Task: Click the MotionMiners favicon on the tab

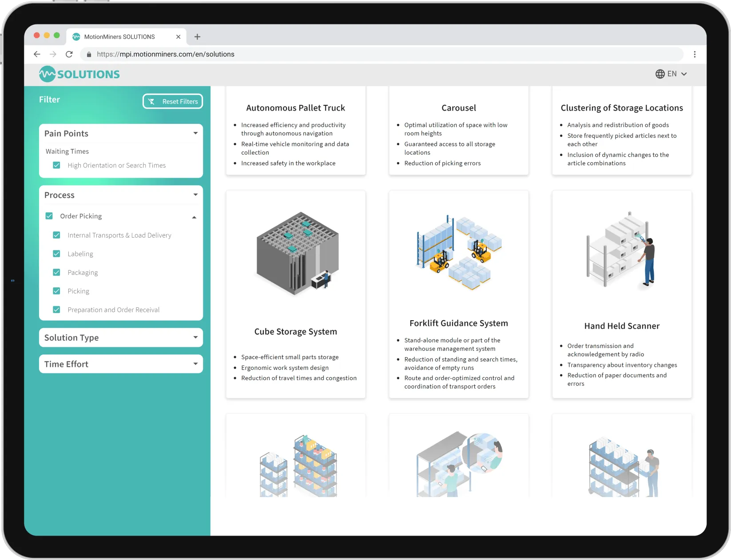Action: point(76,36)
